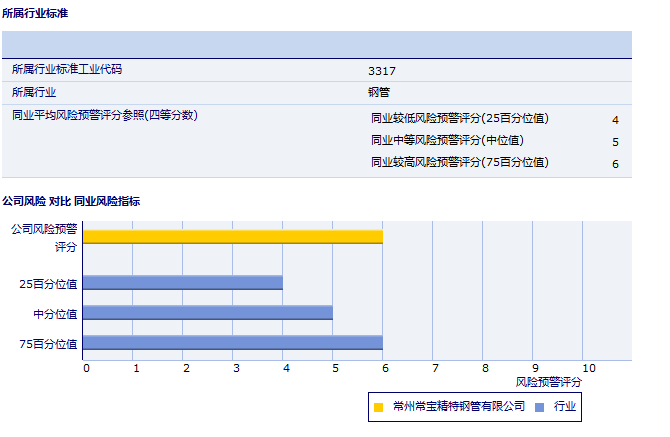
Task: Click the 75百分位值 axis label
Action: tap(48, 344)
